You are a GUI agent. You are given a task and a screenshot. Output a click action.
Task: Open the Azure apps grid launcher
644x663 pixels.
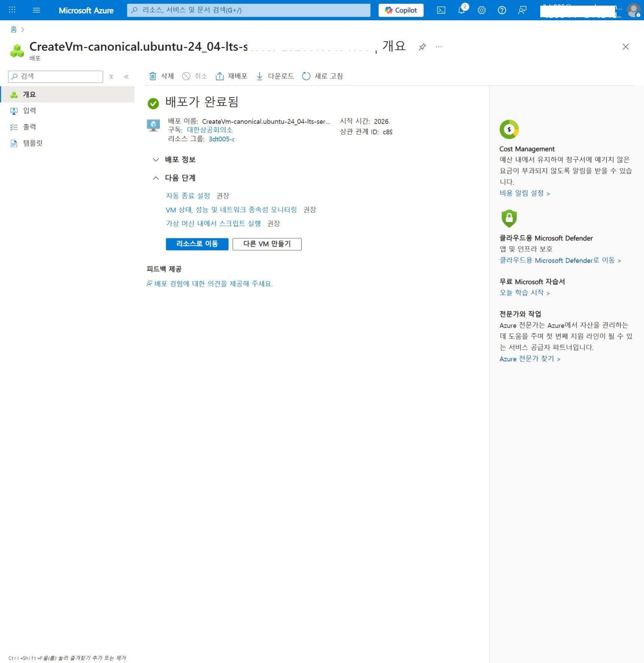tap(12, 10)
